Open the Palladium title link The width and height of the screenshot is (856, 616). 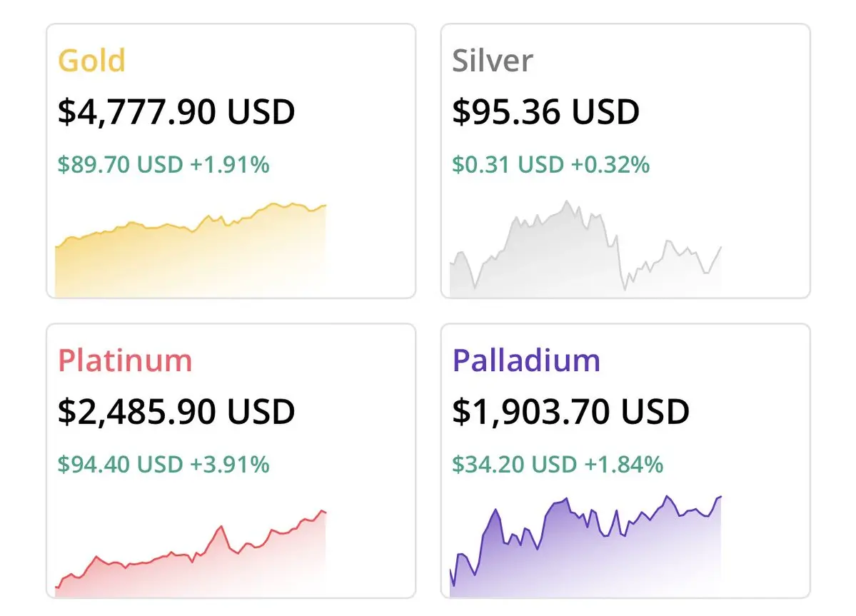526,360
